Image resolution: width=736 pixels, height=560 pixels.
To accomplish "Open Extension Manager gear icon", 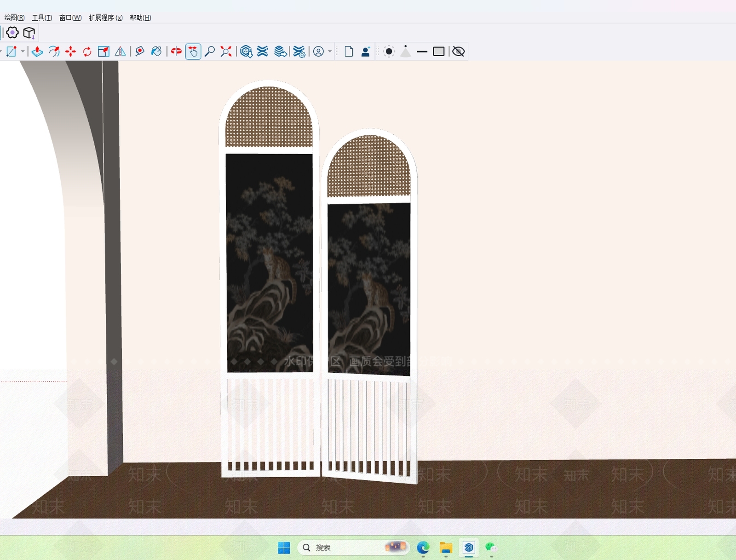I will 299,52.
